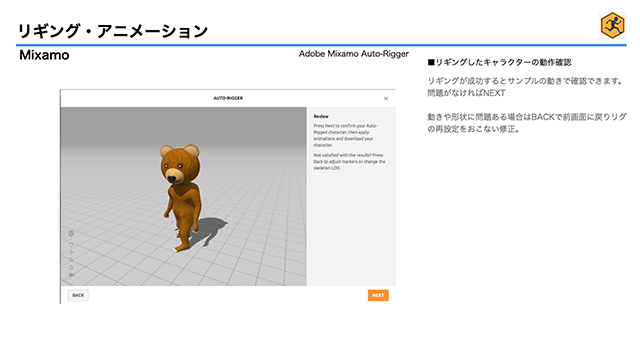Screen dimensions: 640x360
Task: Click the Japanese text mentioning BACK
Action: point(527,123)
